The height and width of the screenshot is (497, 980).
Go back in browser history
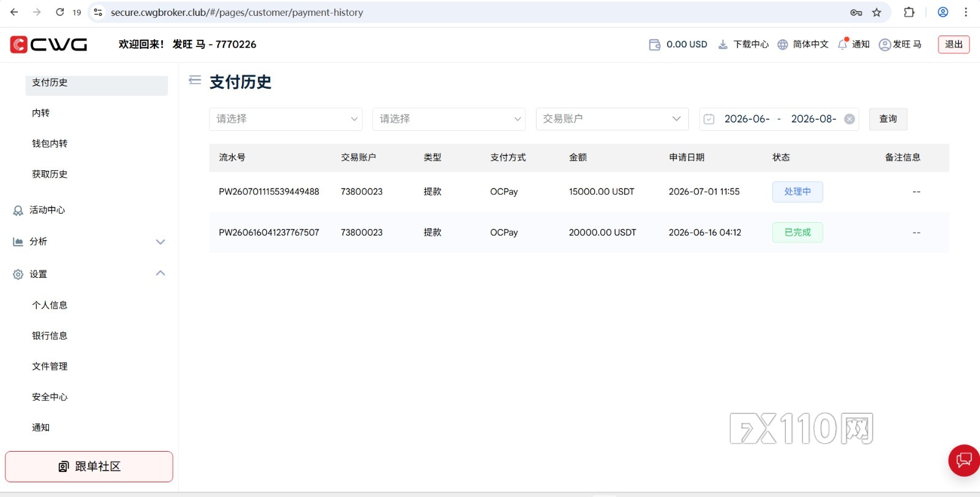[x=14, y=12]
